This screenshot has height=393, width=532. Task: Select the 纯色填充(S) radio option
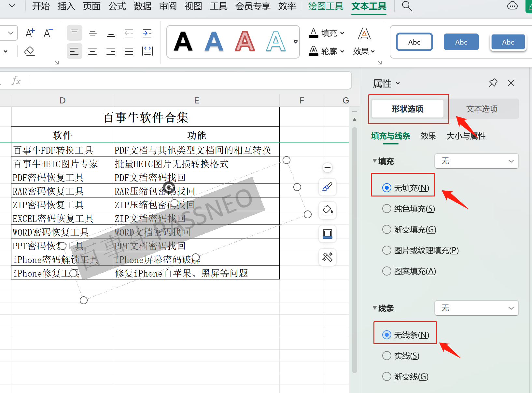409,209
